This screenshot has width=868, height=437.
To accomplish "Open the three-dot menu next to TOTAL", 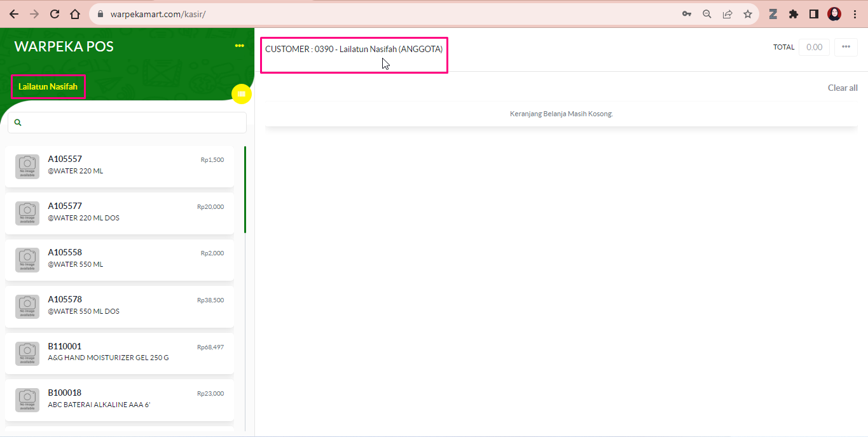I will tap(846, 47).
